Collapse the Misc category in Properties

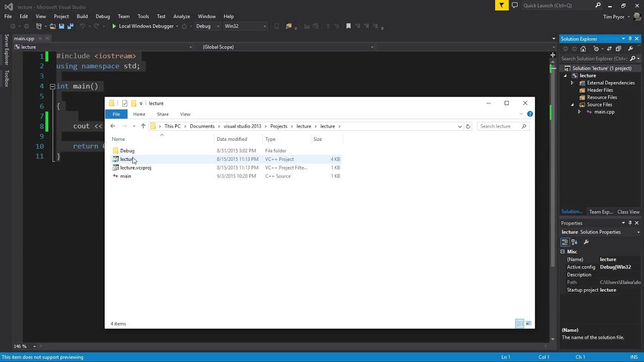point(562,251)
